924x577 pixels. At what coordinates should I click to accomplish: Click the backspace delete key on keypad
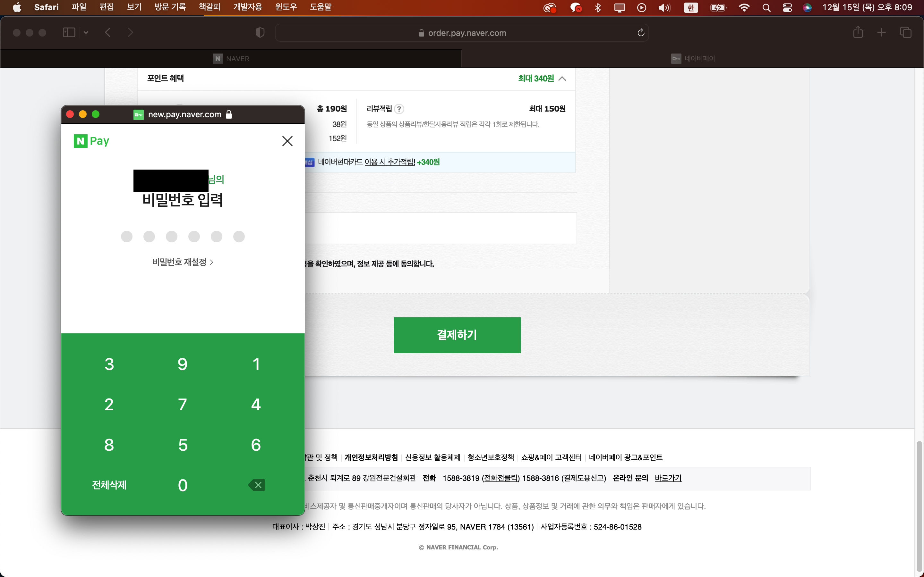[x=257, y=485]
